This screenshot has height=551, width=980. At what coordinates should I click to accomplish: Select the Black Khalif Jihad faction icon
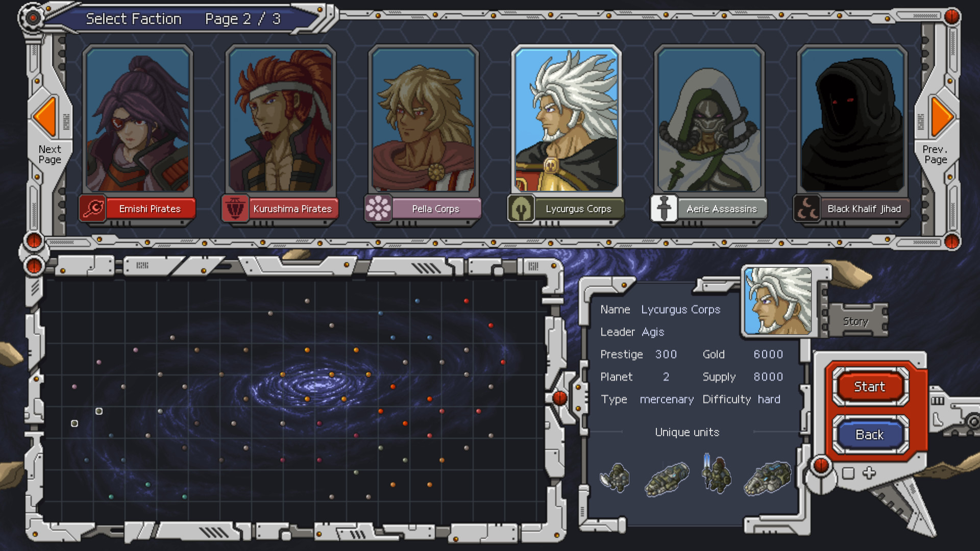point(805,209)
